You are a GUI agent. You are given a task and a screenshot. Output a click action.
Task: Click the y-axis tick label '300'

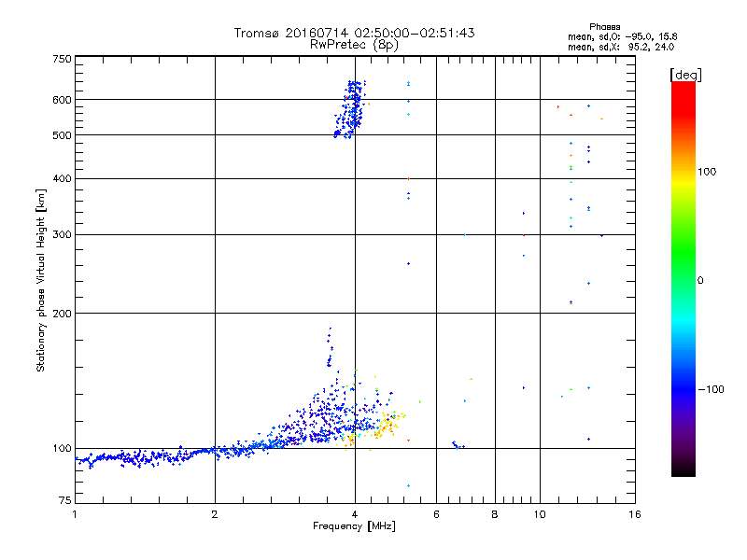click(62, 235)
